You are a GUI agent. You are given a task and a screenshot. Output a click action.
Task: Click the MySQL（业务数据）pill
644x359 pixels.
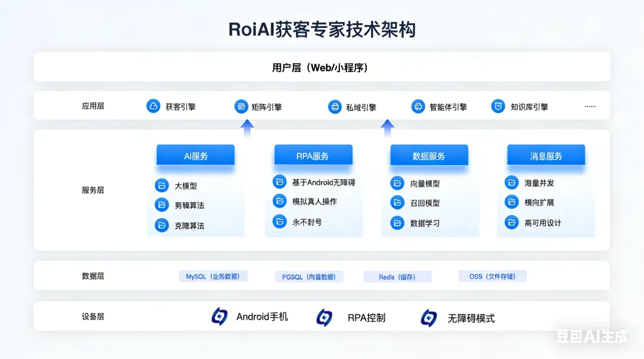pyautogui.click(x=213, y=276)
